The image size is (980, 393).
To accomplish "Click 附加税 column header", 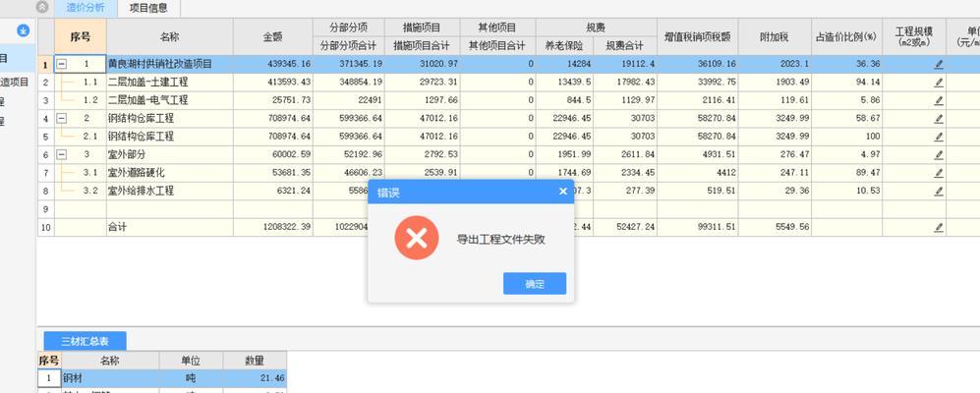I will [775, 37].
